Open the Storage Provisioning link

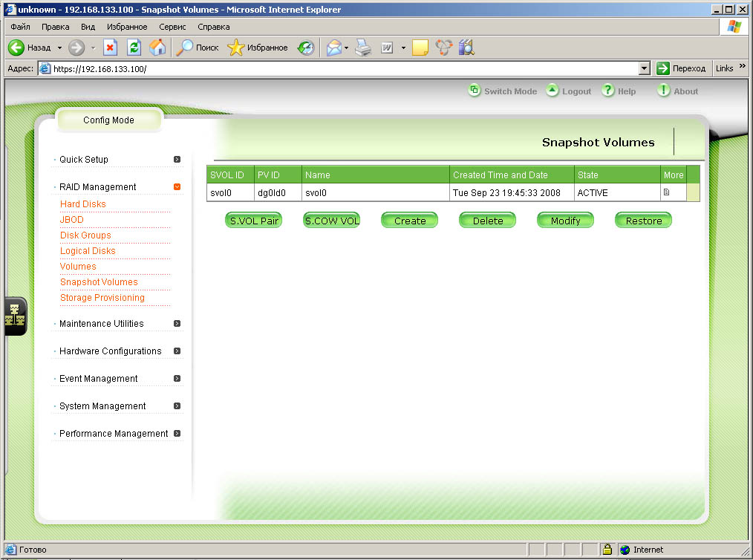tap(102, 298)
